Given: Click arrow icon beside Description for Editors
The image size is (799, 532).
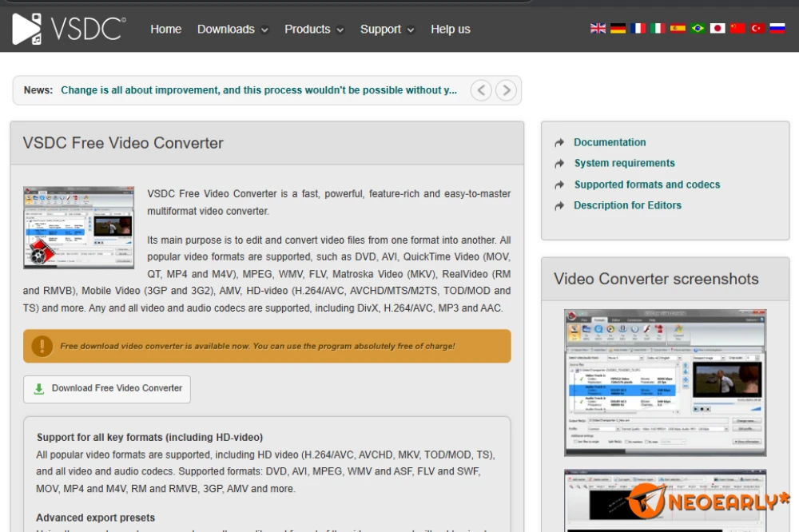Looking at the screenshot, I should [559, 206].
